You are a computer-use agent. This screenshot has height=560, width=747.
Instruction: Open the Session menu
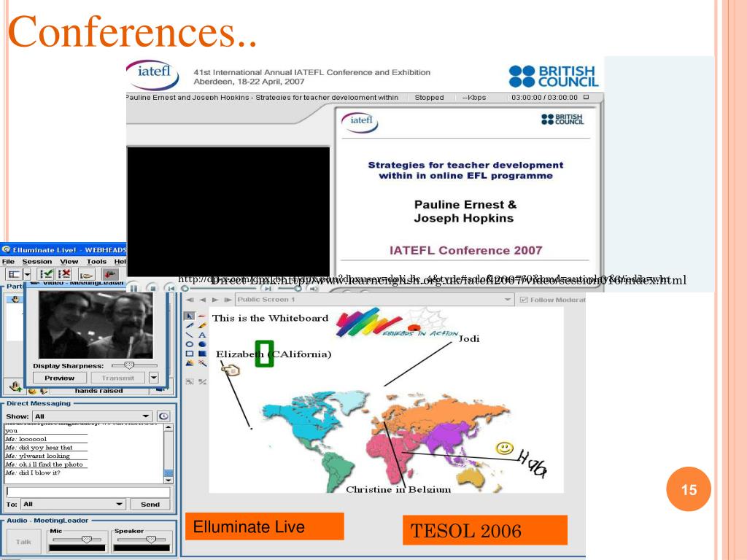(36, 262)
